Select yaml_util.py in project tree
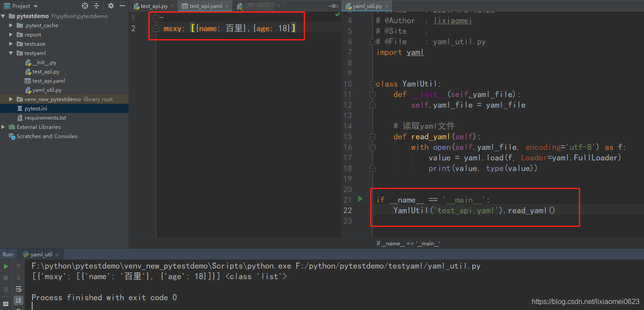The image size is (644, 310). point(47,90)
